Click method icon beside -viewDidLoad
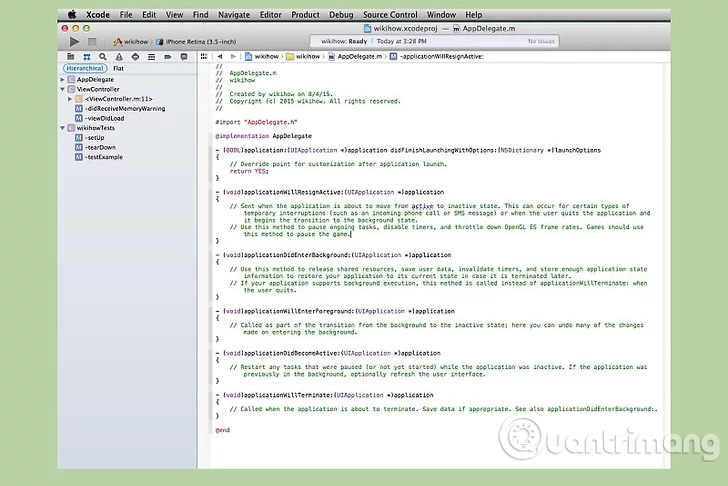The image size is (728, 486). pyautogui.click(x=79, y=118)
